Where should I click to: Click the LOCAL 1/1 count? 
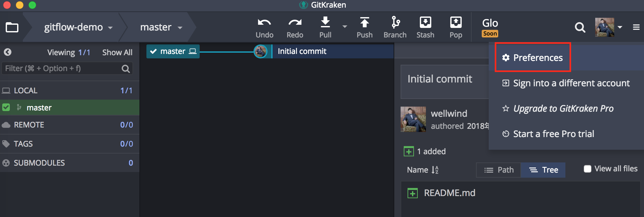pyautogui.click(x=126, y=90)
